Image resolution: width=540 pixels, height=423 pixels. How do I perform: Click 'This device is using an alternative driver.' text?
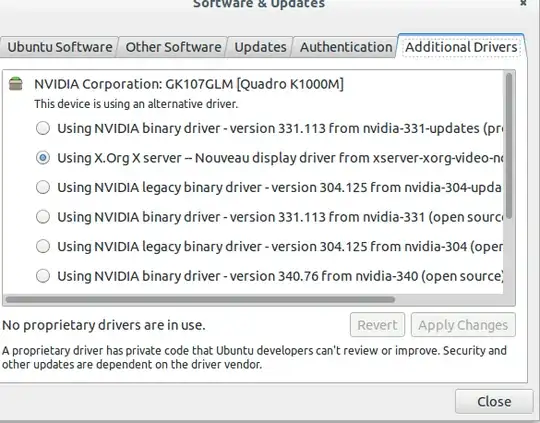pyautogui.click(x=136, y=104)
